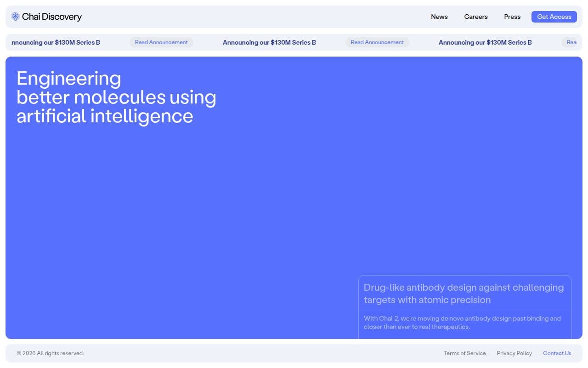Click the rightmost full 'Announcing our $130M Series B' text

(485, 42)
